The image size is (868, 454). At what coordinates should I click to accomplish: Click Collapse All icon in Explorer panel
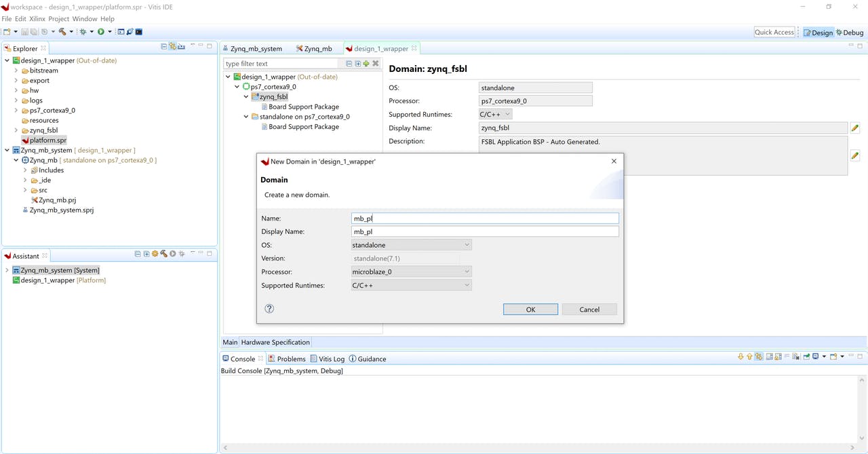(x=164, y=47)
